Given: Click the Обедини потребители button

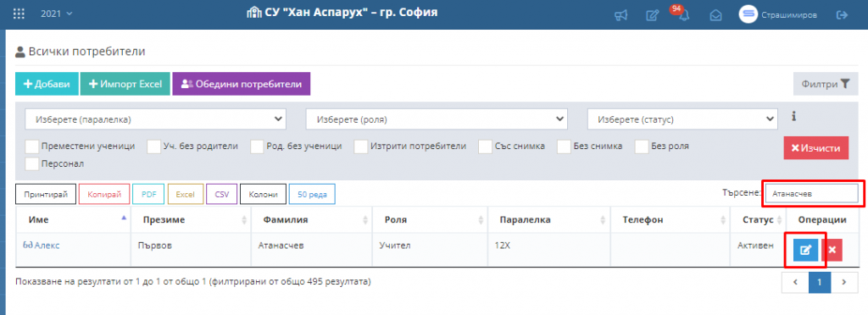Looking at the screenshot, I should (242, 84).
